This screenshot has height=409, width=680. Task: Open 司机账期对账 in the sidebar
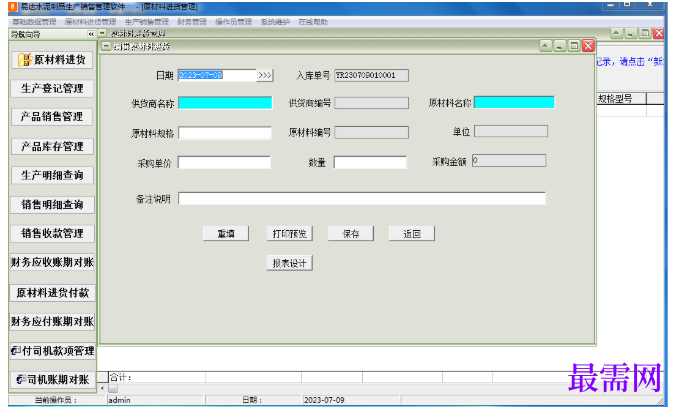tap(52, 380)
